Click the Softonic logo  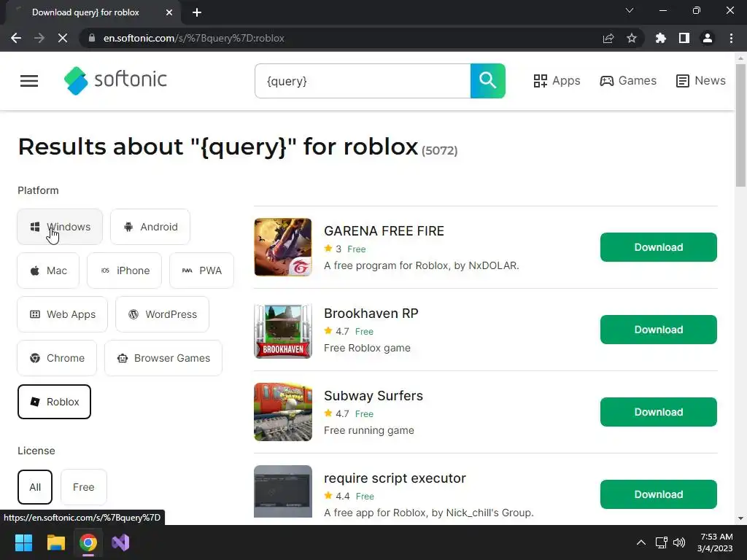pyautogui.click(x=116, y=80)
